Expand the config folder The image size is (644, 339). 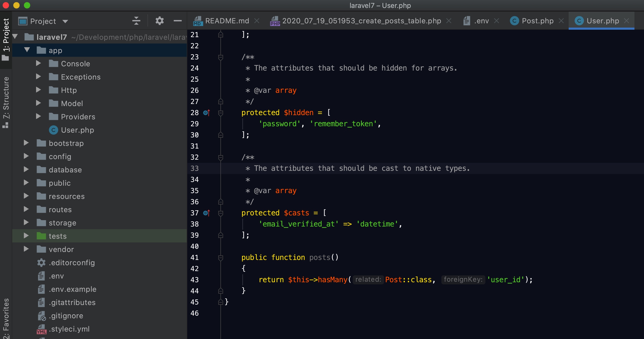26,156
